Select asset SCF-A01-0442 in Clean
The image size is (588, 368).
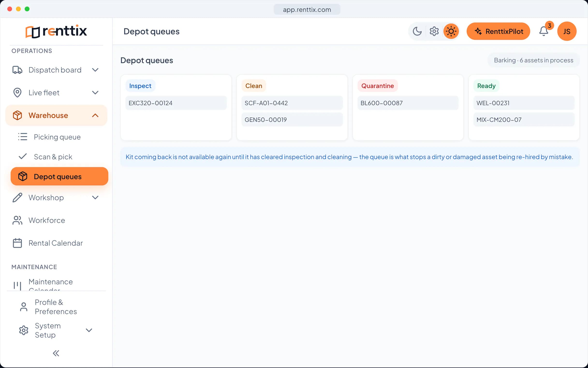[292, 103]
